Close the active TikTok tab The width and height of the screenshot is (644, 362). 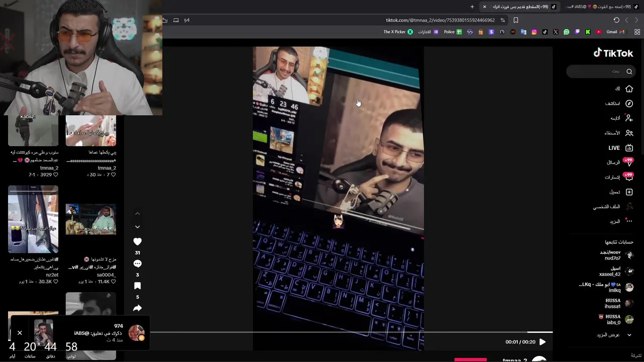coord(485,7)
